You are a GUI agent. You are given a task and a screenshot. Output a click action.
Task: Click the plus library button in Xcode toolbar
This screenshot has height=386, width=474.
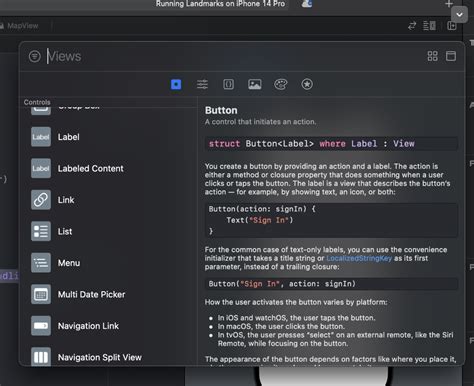tap(449, 4)
